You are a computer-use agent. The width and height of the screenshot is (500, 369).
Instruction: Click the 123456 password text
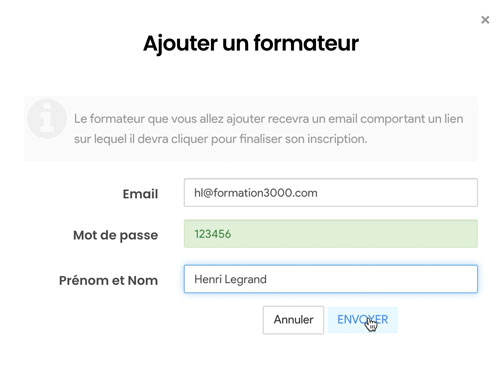coord(212,234)
